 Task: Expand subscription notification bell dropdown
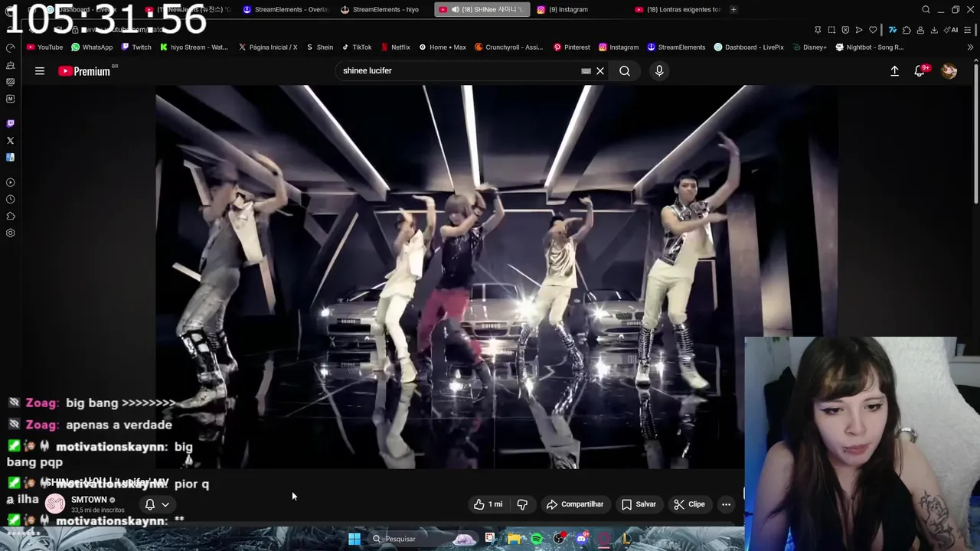click(157, 504)
